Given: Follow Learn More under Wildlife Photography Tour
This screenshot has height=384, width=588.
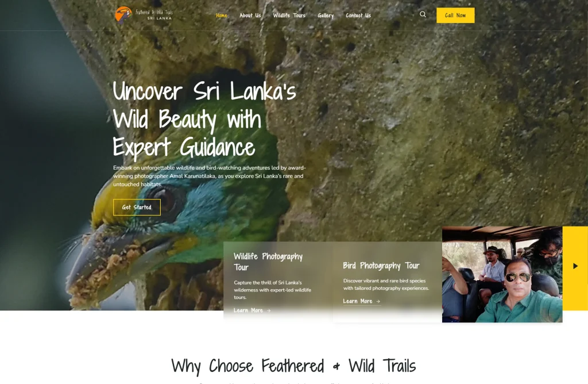Looking at the screenshot, I should coord(248,310).
